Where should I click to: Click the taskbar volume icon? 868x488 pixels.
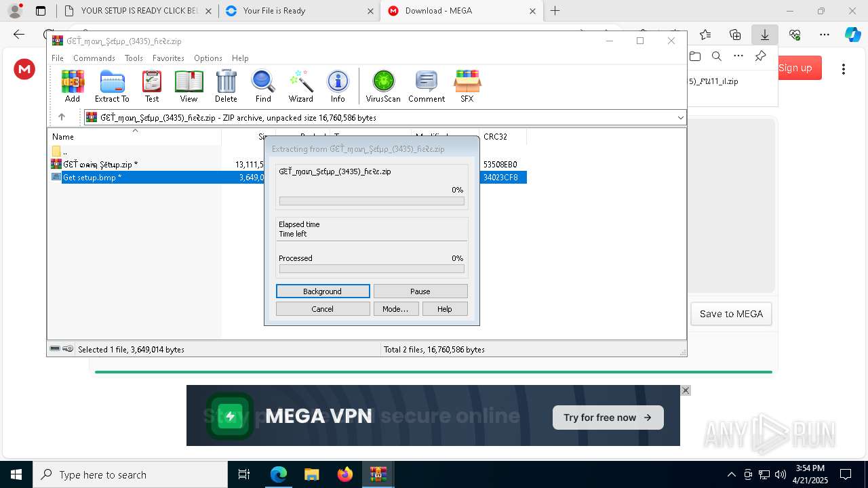click(780, 474)
